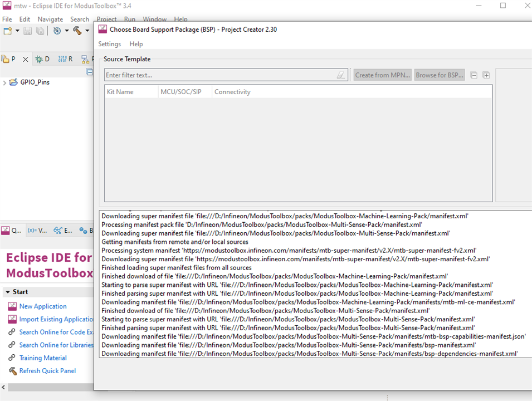Click the hammer Build toolbar icon
The height and width of the screenshot is (401, 532).
[77, 31]
